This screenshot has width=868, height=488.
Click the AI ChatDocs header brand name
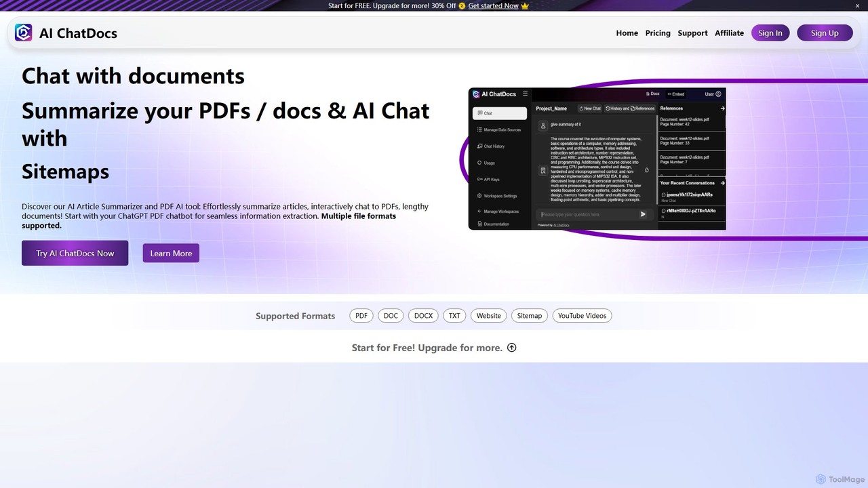point(78,33)
